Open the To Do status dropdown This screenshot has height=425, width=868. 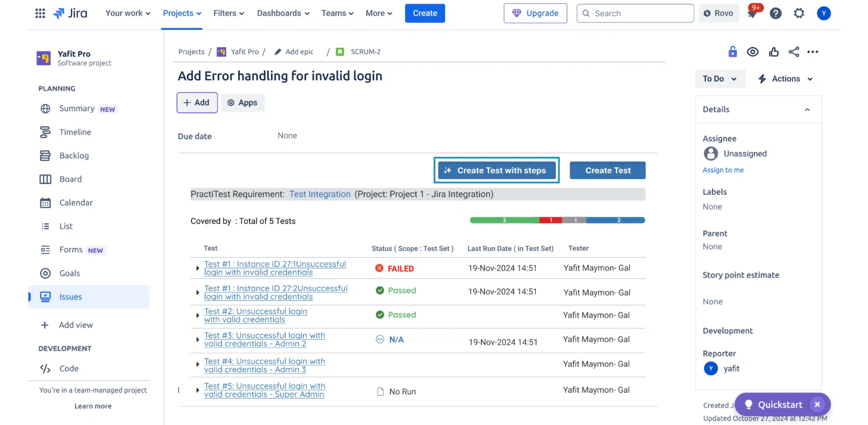(x=720, y=79)
